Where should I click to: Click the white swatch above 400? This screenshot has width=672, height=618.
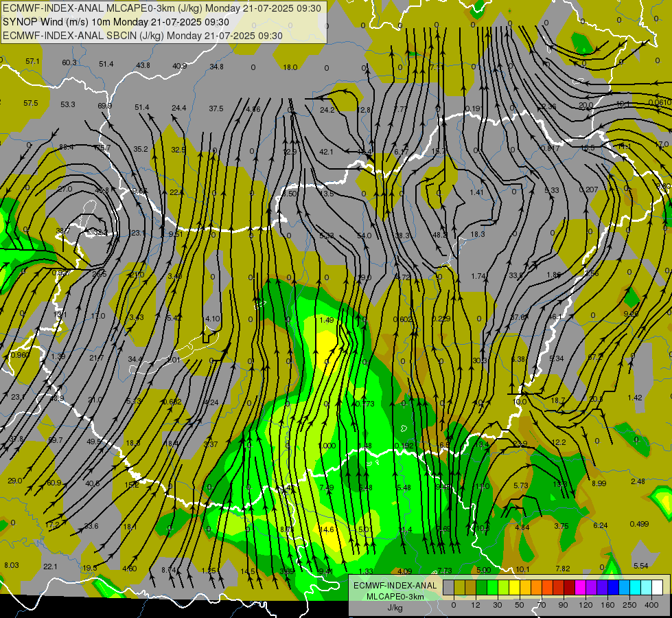point(658,587)
